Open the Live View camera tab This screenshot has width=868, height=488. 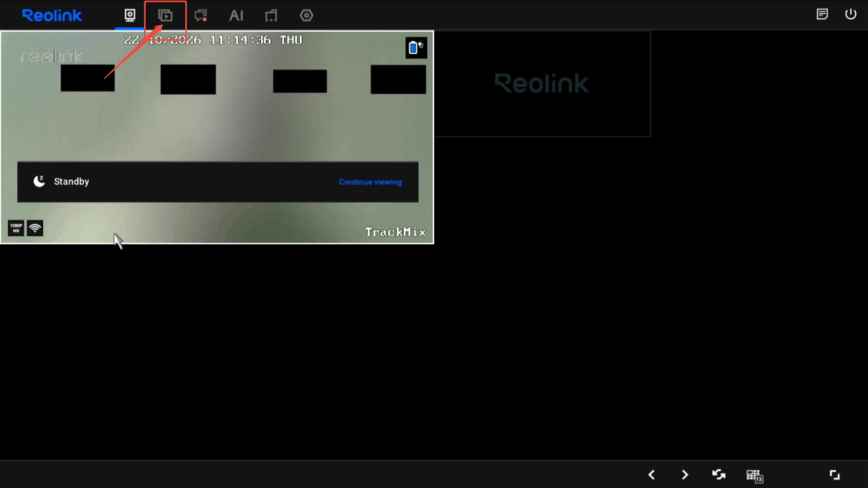point(130,16)
